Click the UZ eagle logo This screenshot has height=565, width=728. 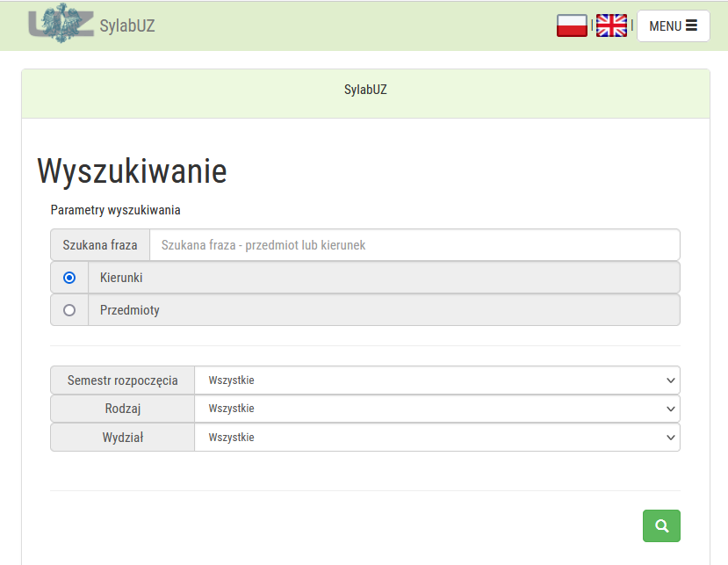[60, 24]
